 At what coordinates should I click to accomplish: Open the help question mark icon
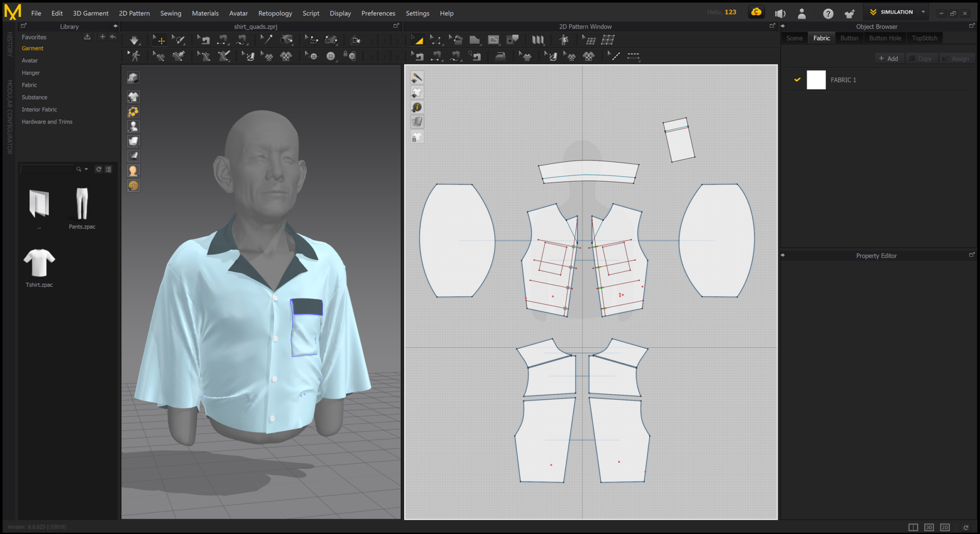828,13
